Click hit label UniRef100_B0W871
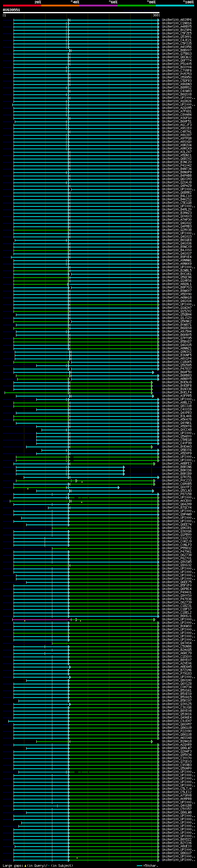197x868 pixels. click(177, 325)
